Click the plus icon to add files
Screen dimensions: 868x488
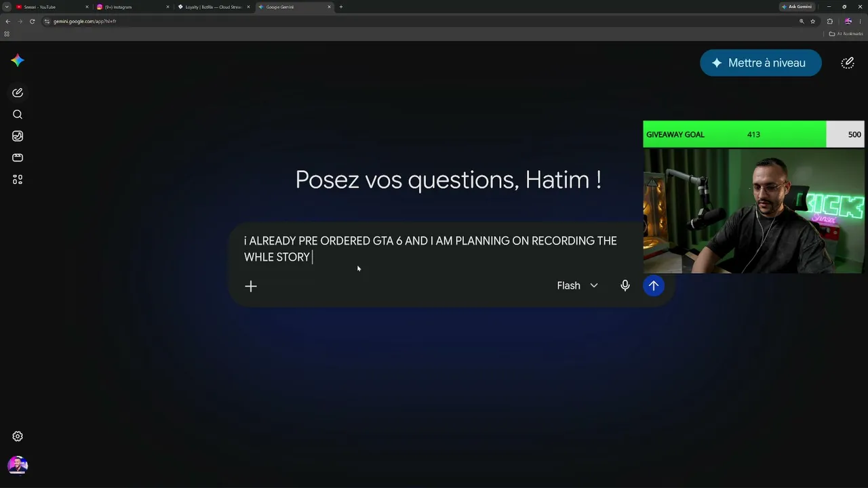(x=251, y=286)
